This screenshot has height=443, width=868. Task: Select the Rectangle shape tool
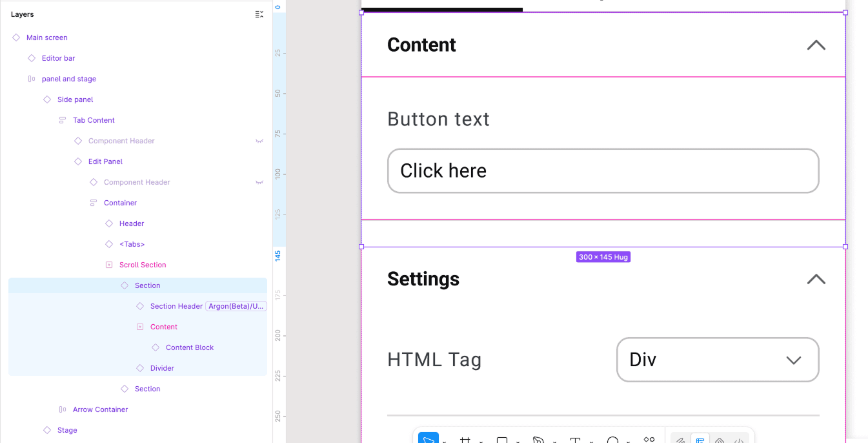pos(502,440)
